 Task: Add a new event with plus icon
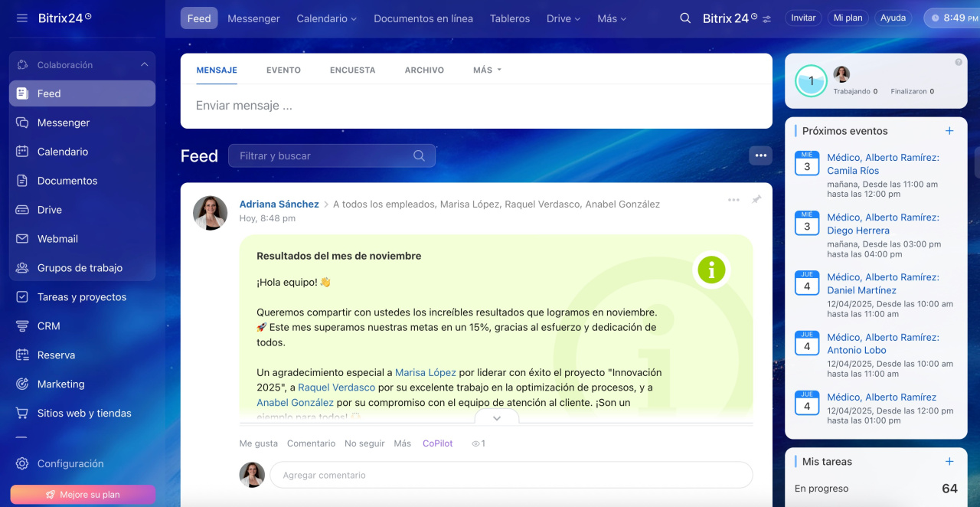[949, 131]
